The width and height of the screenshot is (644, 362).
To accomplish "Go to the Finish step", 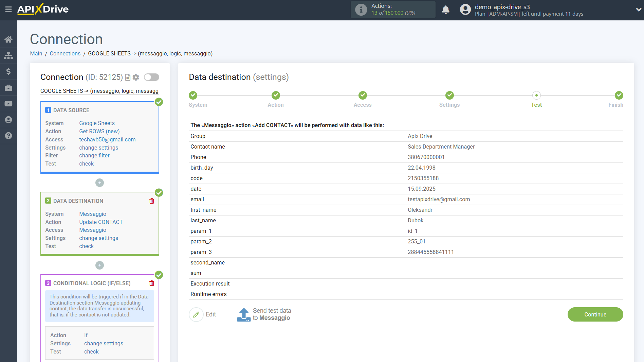I will point(619,95).
